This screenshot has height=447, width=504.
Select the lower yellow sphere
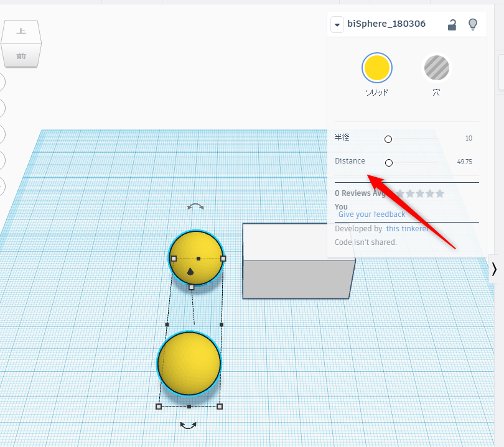point(189,362)
